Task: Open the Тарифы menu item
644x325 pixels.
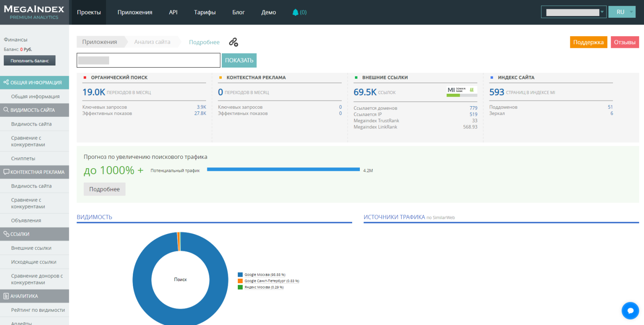Action: [x=204, y=12]
